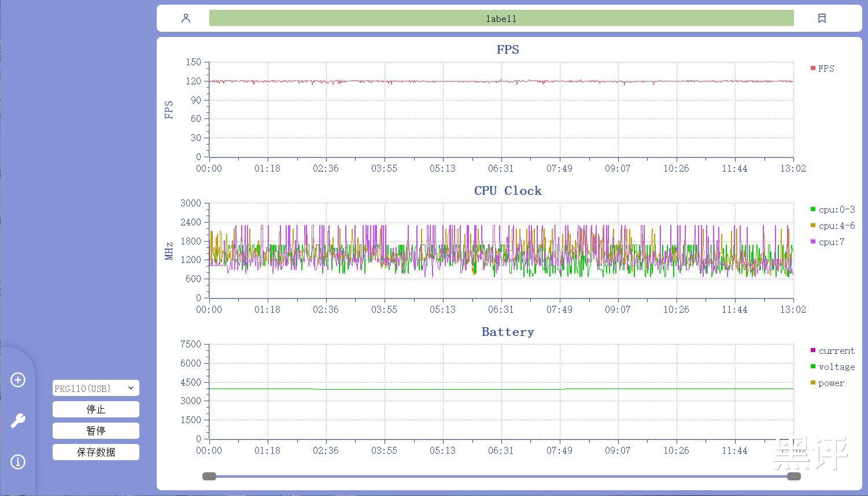Screen dimensions: 868x496
Task: Click the time range slider track
Action: [501, 476]
